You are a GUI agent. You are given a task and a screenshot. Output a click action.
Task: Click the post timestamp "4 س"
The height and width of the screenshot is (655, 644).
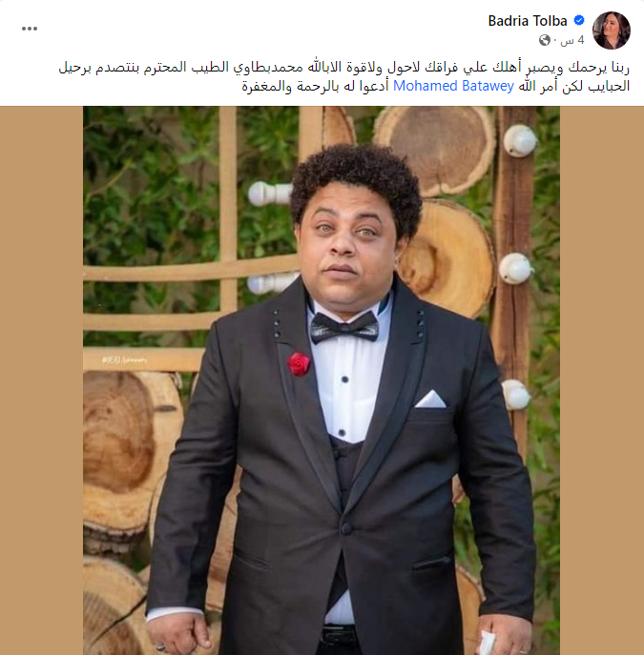click(572, 40)
